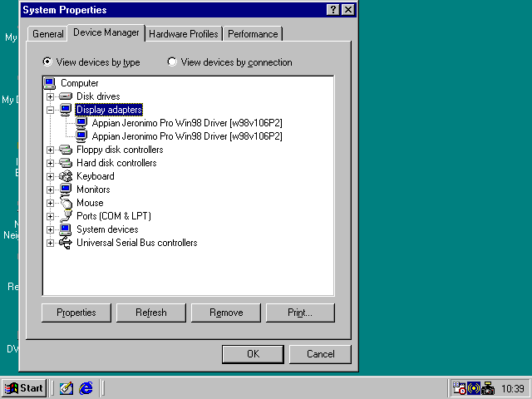Expand the Hard disk controllers node
The width and height of the screenshot is (532, 399).
tap(50, 163)
